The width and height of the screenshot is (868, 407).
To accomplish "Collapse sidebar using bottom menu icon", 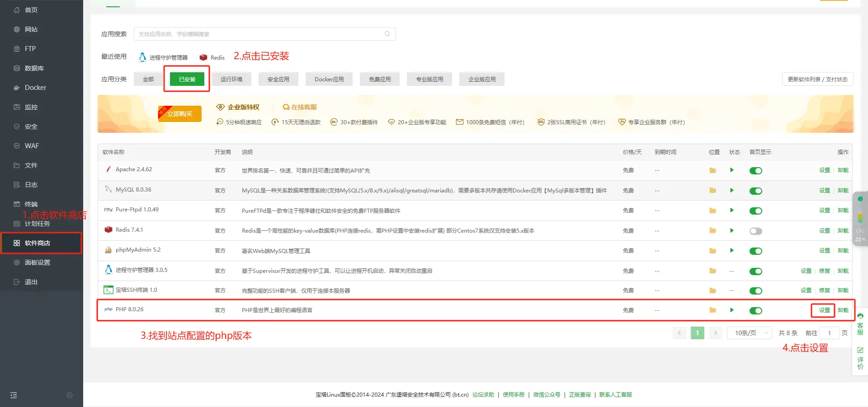I will 14,395.
